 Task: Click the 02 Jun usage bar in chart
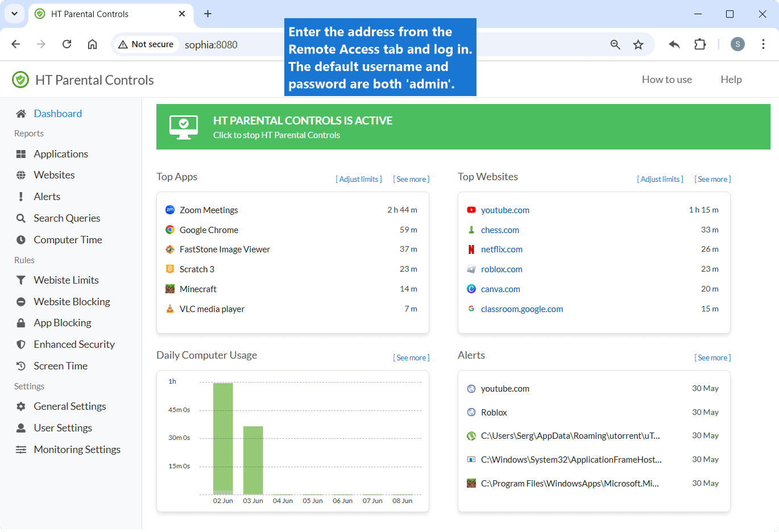coord(223,439)
